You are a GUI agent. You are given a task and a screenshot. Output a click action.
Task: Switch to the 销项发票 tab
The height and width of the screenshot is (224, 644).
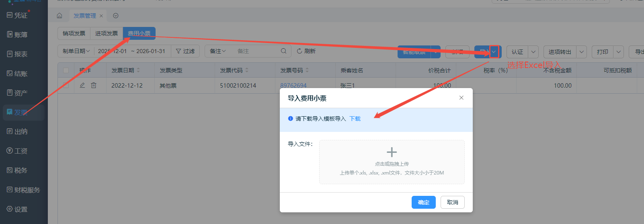point(74,33)
